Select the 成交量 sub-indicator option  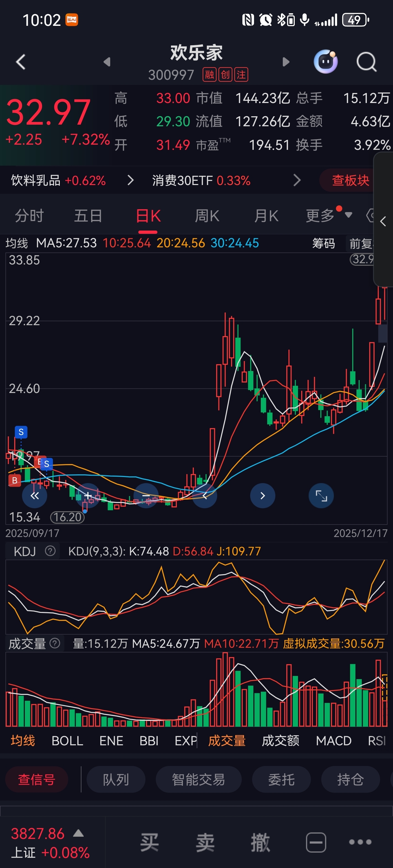(x=227, y=741)
